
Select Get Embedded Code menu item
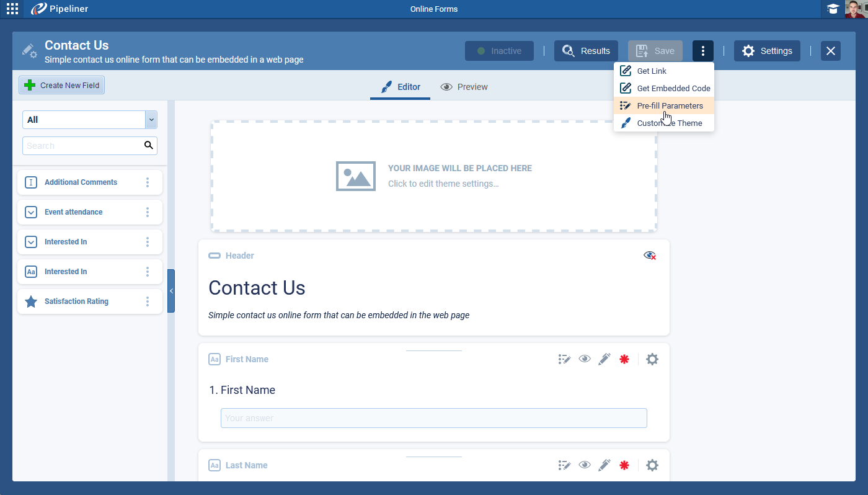(673, 88)
